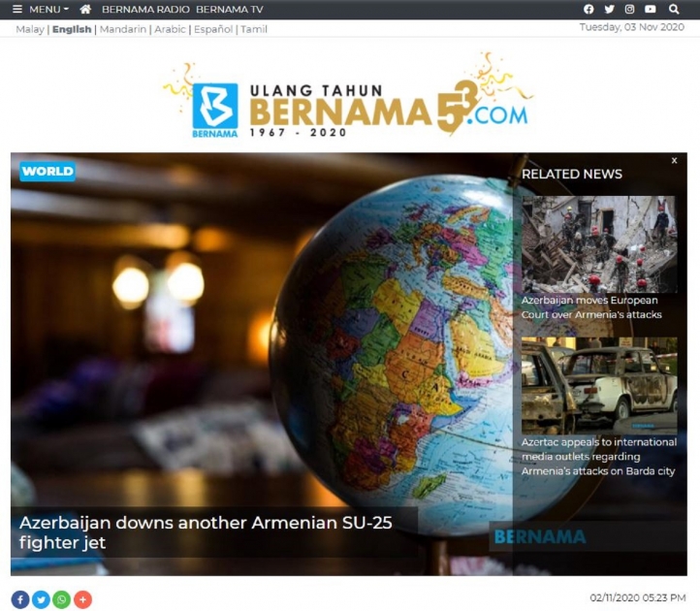
Task: Select the English language option
Action: click(x=72, y=29)
